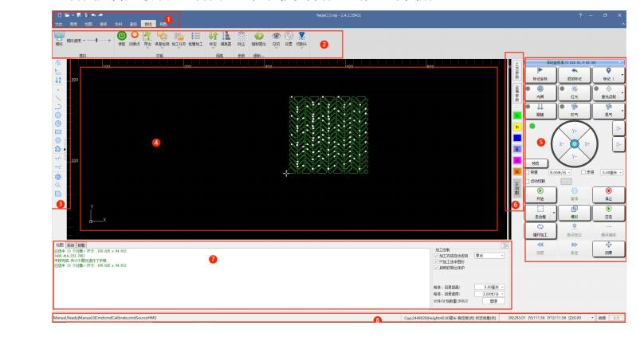Click the X+ jog direction on the dial
This screenshot has width=644, height=341.
587,144
